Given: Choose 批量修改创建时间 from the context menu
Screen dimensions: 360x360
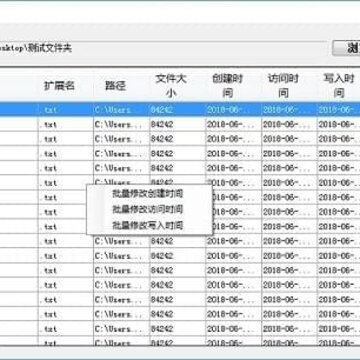Looking at the screenshot, I should point(149,194).
